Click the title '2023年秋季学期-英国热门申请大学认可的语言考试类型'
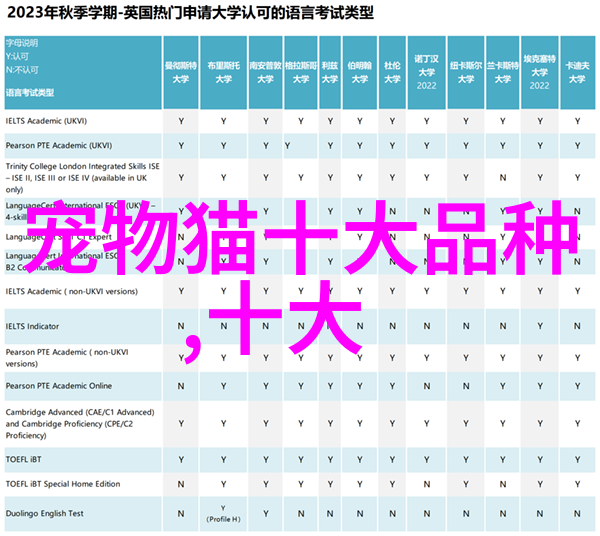 (x=190, y=13)
